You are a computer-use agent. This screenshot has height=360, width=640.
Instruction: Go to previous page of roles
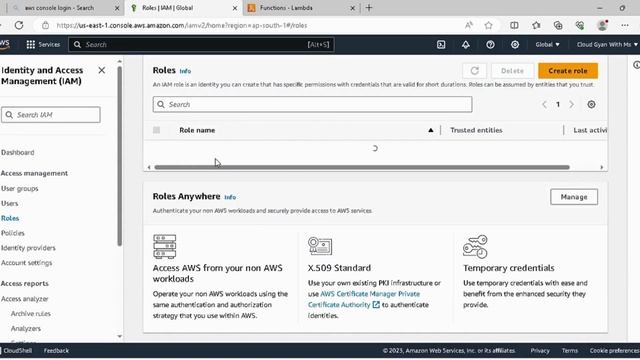[544, 104]
